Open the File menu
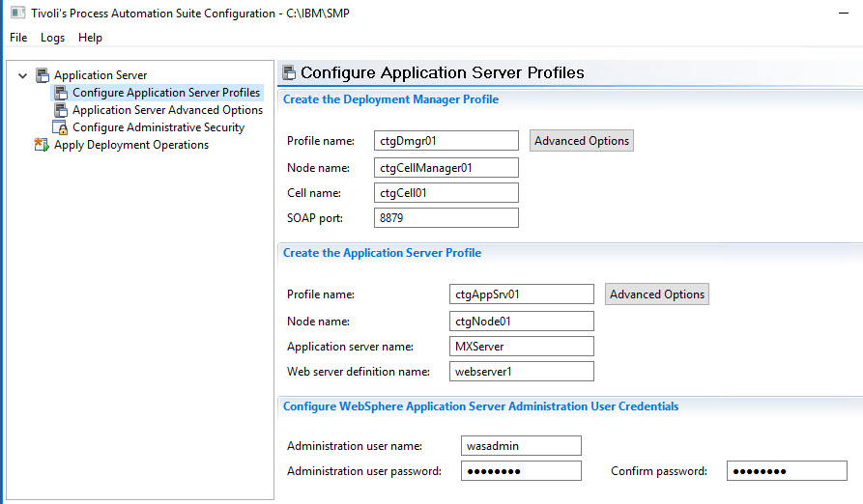This screenshot has height=504, width=863. tap(18, 38)
